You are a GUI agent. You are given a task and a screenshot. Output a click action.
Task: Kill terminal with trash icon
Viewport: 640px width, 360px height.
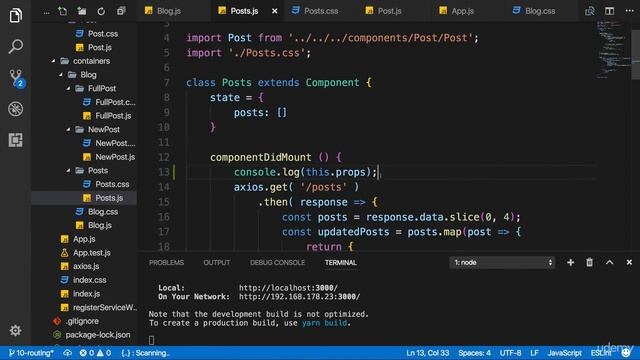pyautogui.click(x=589, y=262)
